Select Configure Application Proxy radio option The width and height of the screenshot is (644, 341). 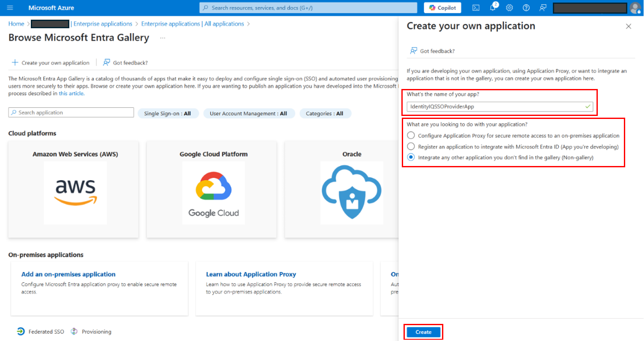(x=411, y=136)
